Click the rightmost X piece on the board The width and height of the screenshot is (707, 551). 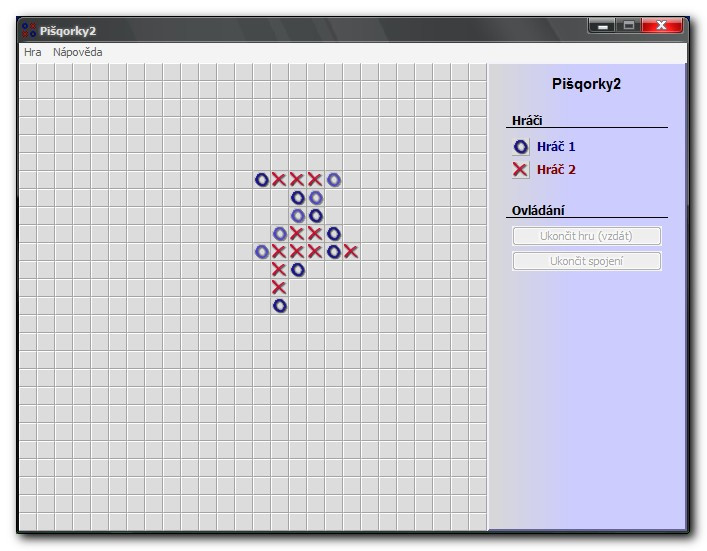point(351,252)
